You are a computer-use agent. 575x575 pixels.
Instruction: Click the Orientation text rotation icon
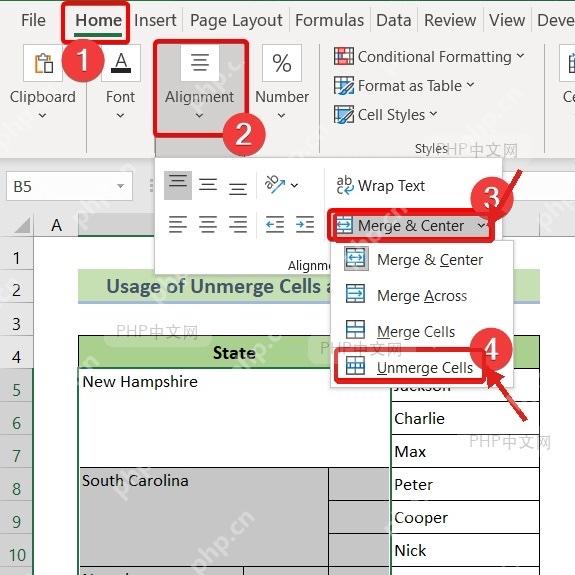(275, 184)
